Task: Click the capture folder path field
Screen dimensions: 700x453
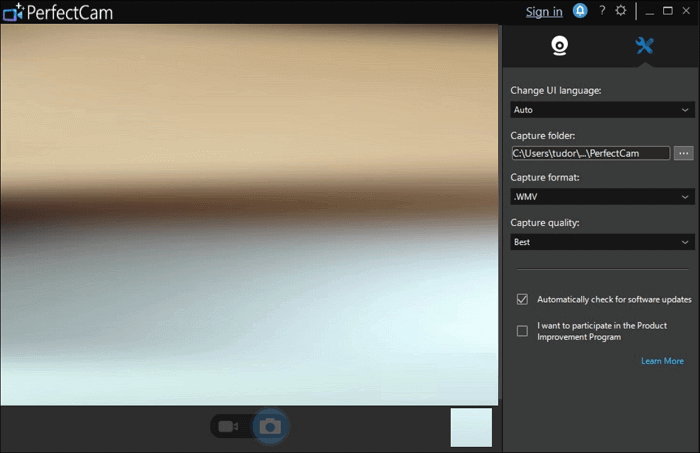Action: [590, 153]
